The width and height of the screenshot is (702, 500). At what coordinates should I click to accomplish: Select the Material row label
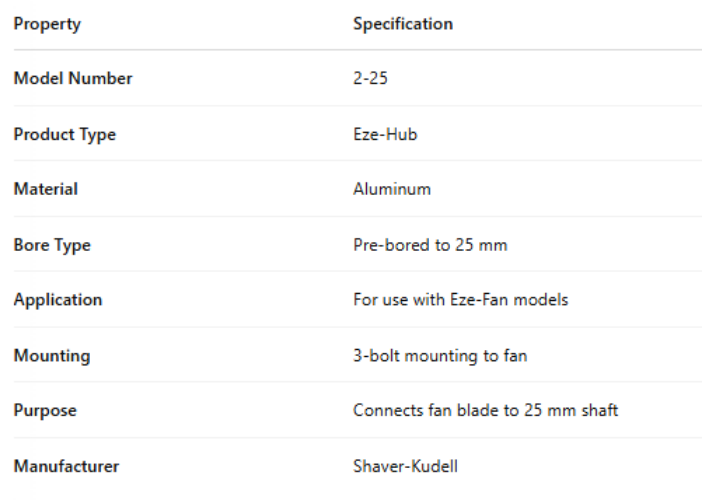[45, 190]
